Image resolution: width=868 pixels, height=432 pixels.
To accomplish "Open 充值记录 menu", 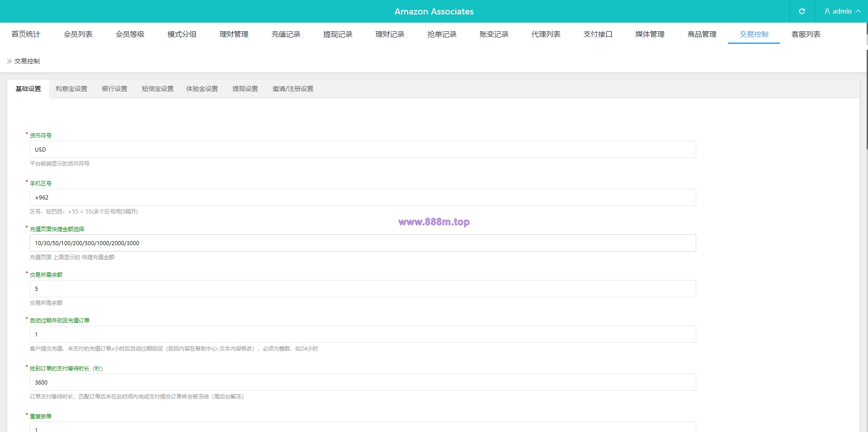I will pos(286,34).
